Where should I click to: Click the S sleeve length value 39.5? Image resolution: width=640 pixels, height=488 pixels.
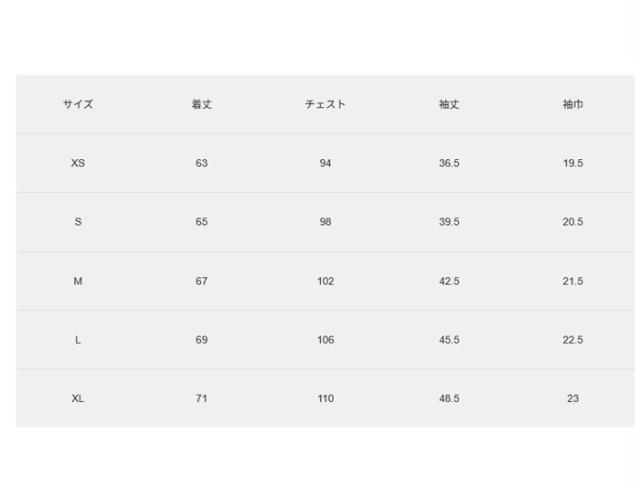[x=449, y=222]
